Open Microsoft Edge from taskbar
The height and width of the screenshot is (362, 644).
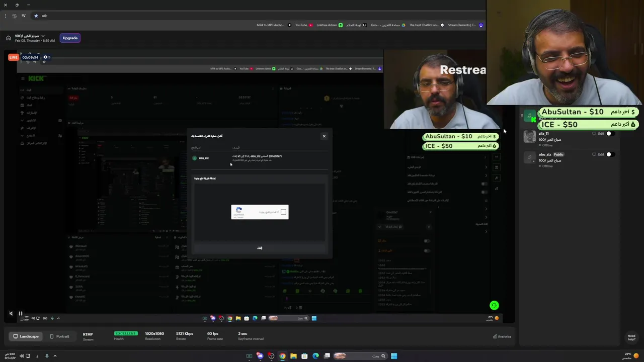315,356
